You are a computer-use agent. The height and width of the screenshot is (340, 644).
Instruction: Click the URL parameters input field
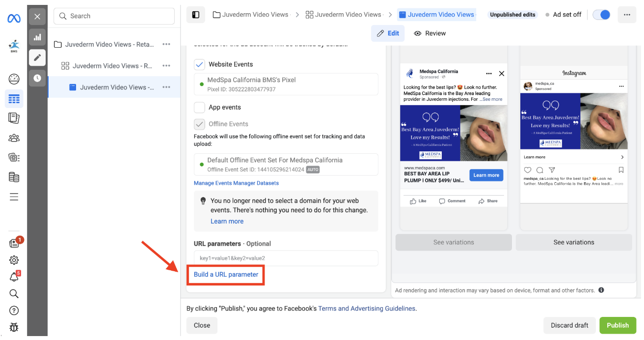tap(286, 258)
